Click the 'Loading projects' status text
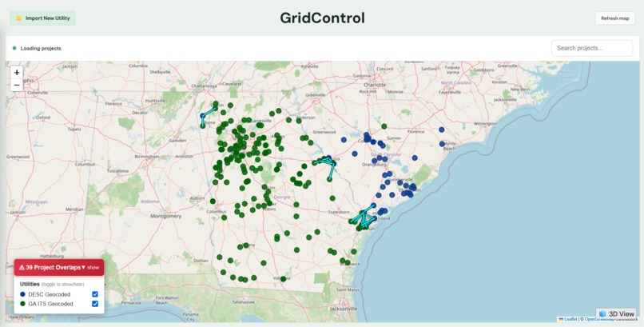 pos(41,48)
